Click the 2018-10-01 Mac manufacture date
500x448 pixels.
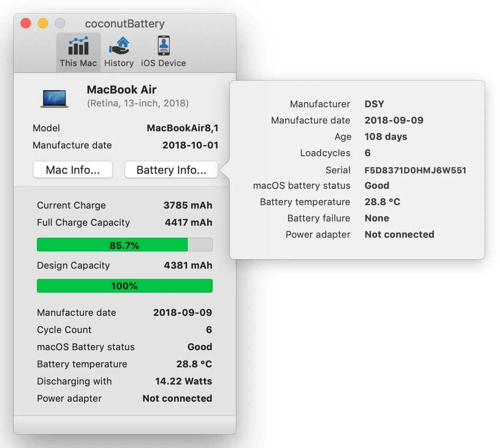(x=191, y=145)
